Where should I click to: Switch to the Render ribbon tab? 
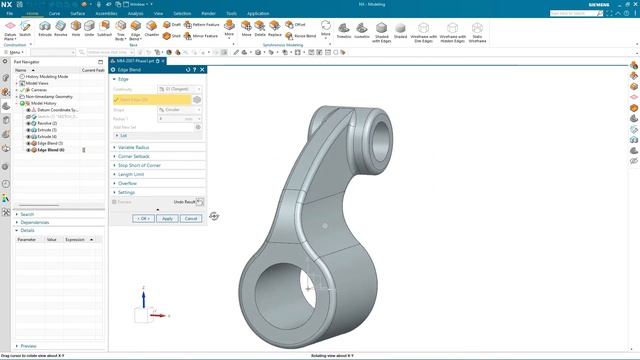click(208, 13)
